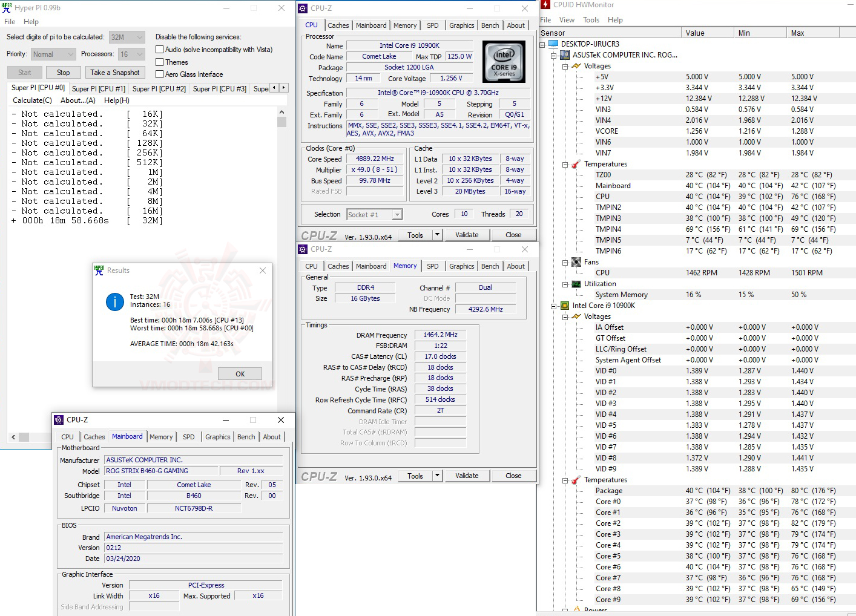This screenshot has width=856, height=616.
Task: Click the Value column header in HWMonitor
Action: 708,33
